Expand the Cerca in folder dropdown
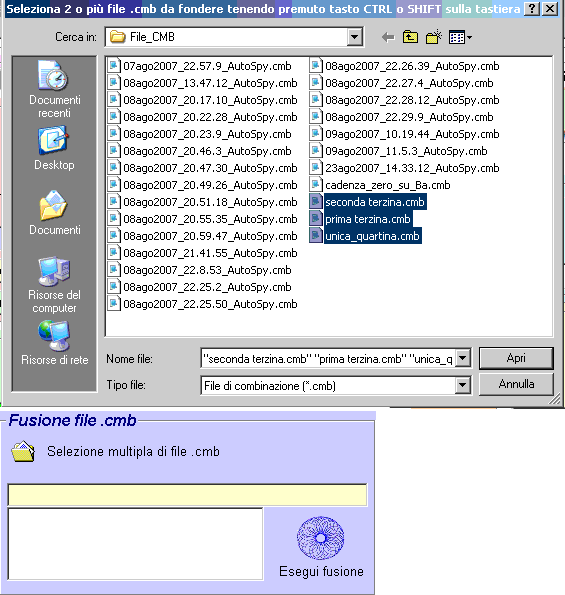The width and height of the screenshot is (565, 595). tap(354, 37)
